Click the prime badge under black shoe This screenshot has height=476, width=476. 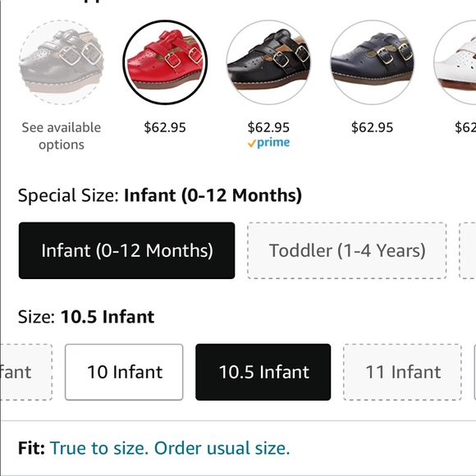point(268,143)
